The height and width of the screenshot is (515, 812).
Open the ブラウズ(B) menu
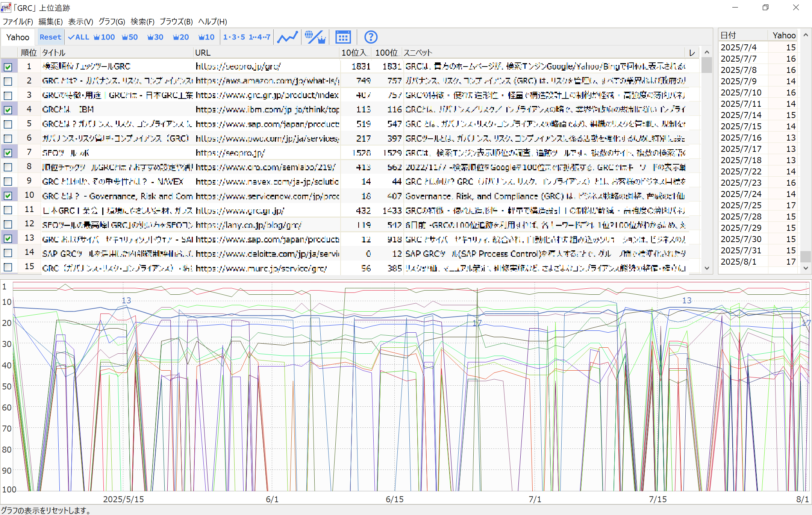pyautogui.click(x=176, y=21)
